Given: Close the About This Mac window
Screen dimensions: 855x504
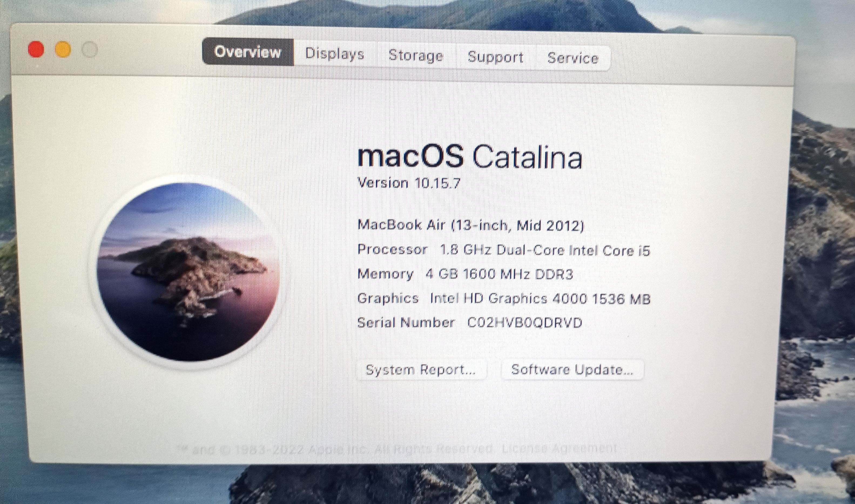Looking at the screenshot, I should coord(36,50).
